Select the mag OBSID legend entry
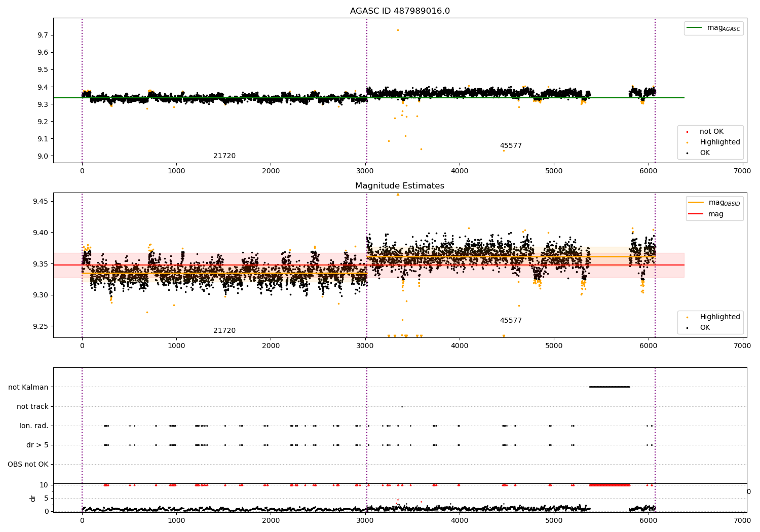Viewport: 760px width, 532px height. [x=714, y=203]
